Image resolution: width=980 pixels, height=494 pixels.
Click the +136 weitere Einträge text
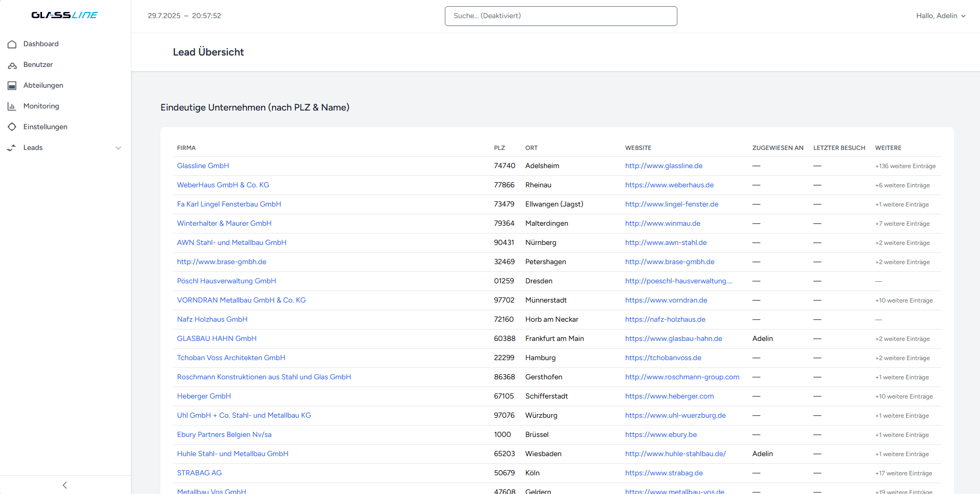905,166
